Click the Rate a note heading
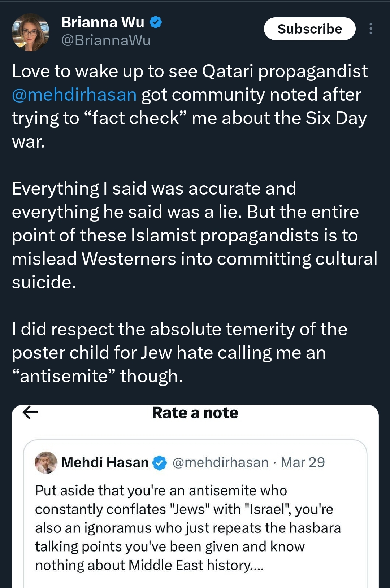 [x=195, y=413]
